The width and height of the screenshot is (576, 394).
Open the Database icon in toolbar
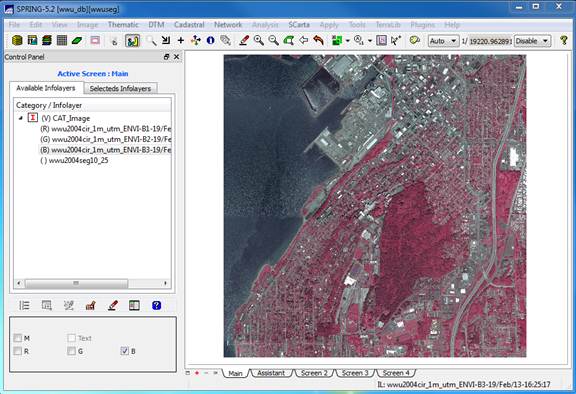17,40
